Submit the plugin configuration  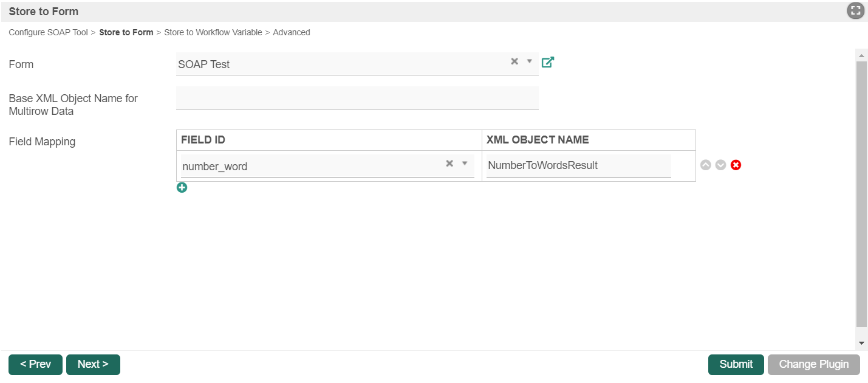pyautogui.click(x=736, y=364)
